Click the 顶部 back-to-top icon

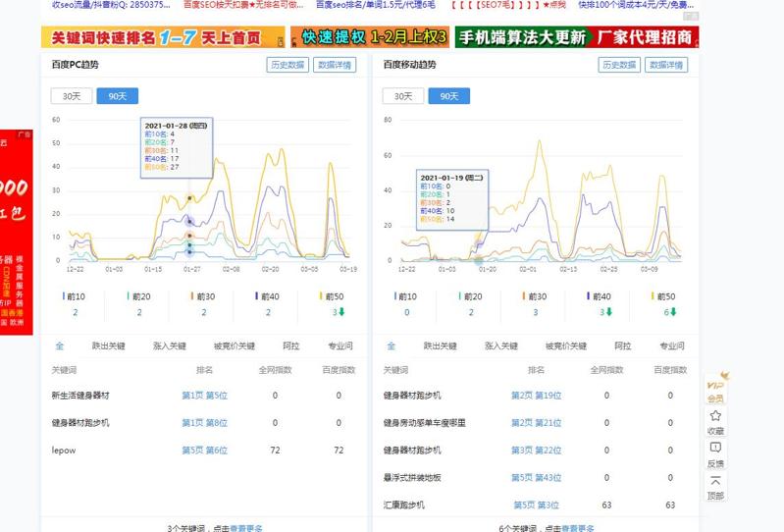click(715, 482)
